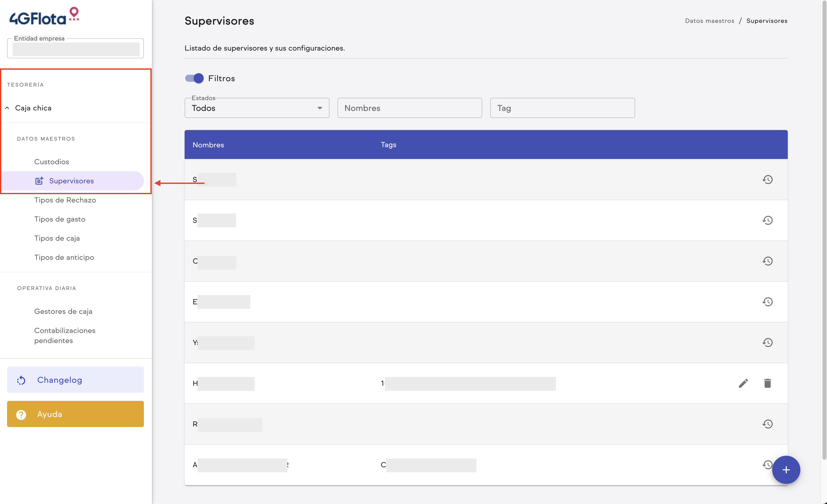This screenshot has width=827, height=504.
Task: Toggle the Filtros switch off
Action: (x=194, y=78)
